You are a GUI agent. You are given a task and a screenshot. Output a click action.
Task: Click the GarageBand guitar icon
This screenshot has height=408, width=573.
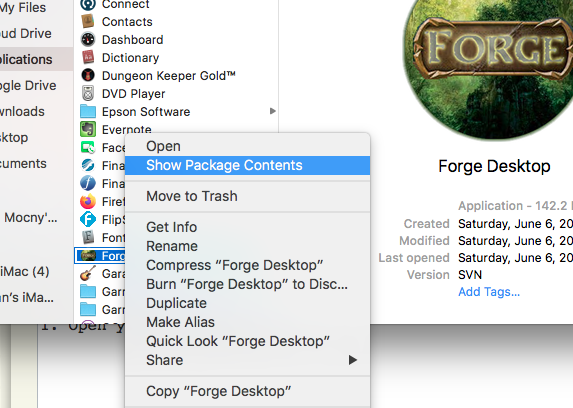(x=88, y=273)
